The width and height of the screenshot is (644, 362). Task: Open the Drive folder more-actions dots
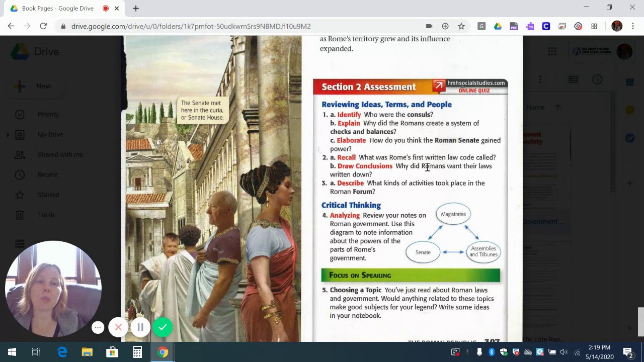pyautogui.click(x=540, y=79)
